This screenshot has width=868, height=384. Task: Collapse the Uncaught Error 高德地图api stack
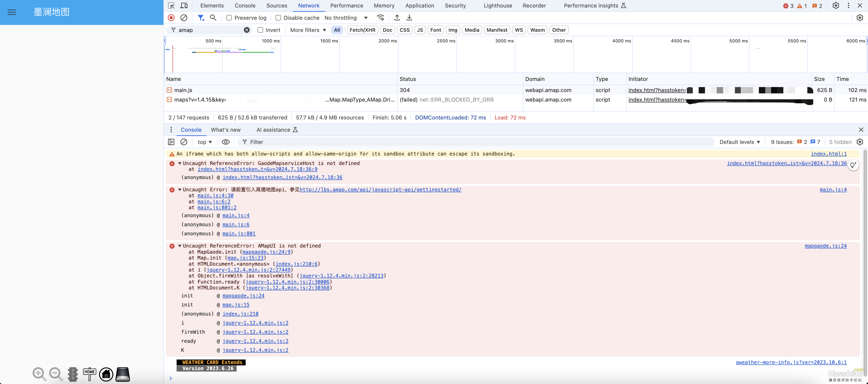(x=180, y=190)
